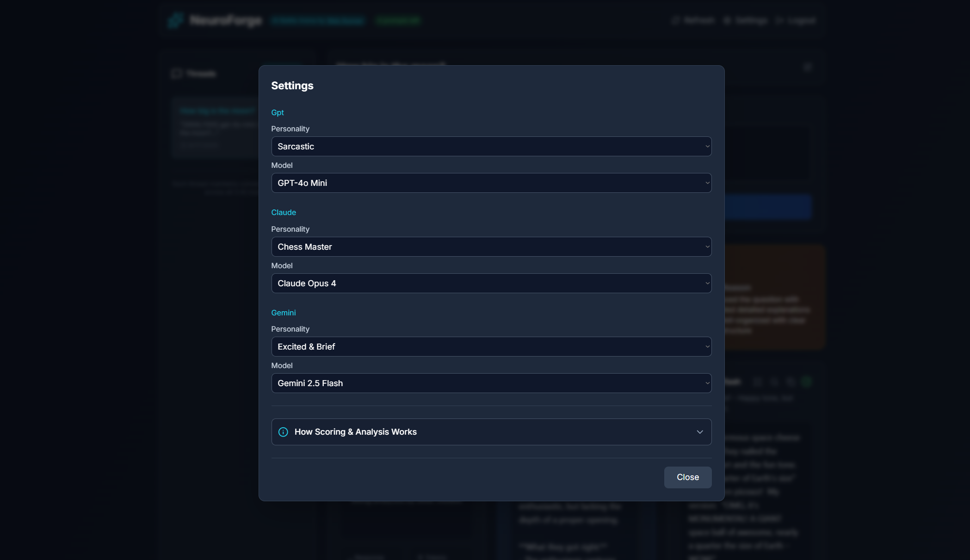The image size is (970, 560).
Task: Expand the How Scoring section via its chevron
Action: click(699, 432)
